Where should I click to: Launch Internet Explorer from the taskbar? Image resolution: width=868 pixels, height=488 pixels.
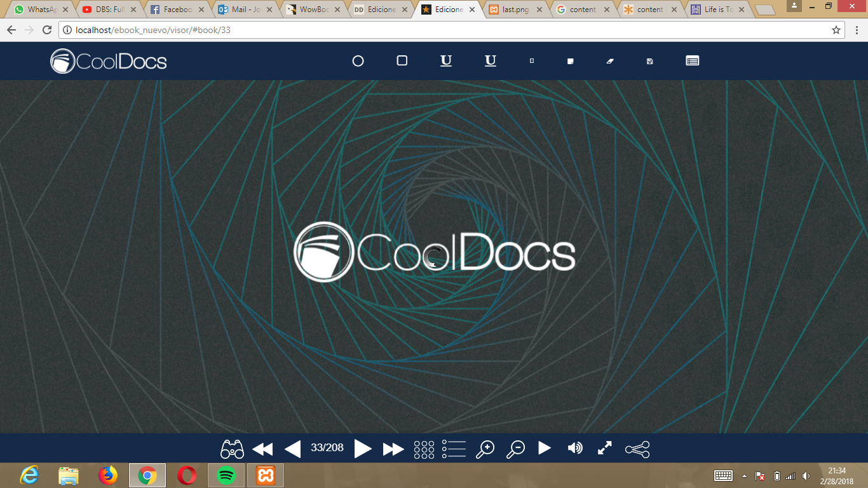coord(30,475)
